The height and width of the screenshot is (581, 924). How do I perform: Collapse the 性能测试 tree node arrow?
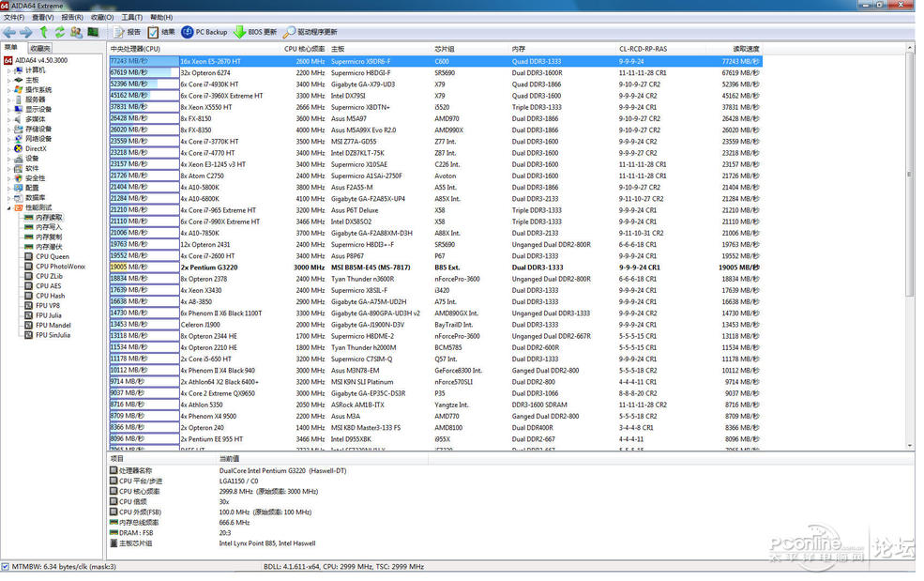coord(8,207)
